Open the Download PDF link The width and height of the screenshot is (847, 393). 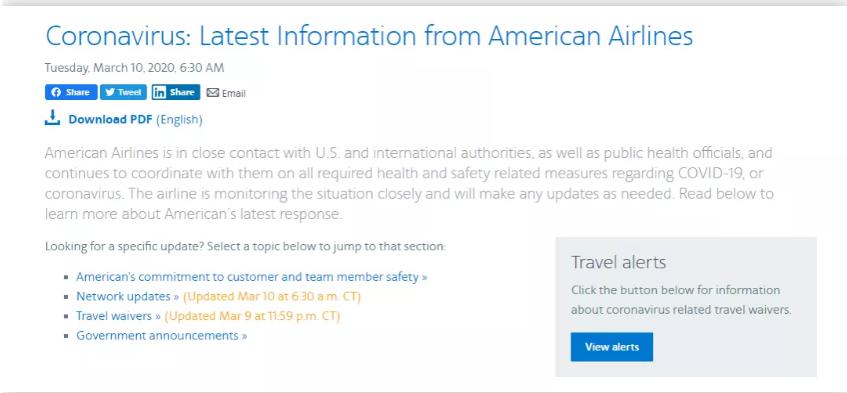tap(110, 119)
